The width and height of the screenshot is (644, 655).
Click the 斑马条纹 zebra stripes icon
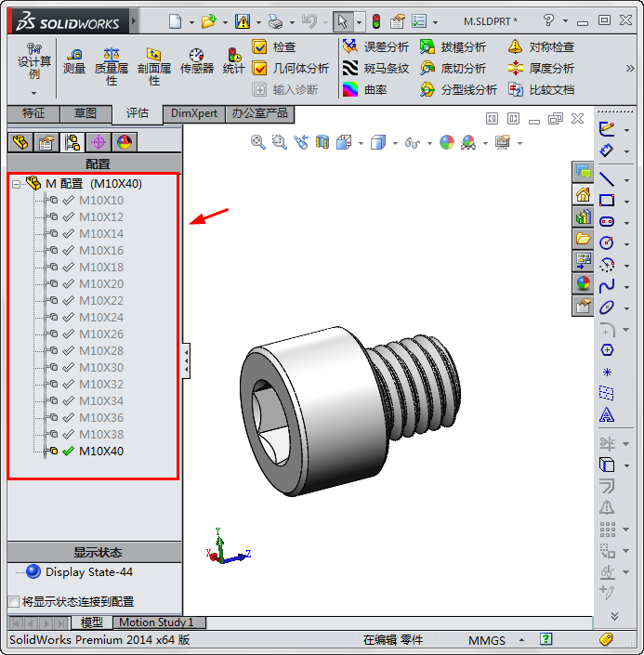coord(350,68)
